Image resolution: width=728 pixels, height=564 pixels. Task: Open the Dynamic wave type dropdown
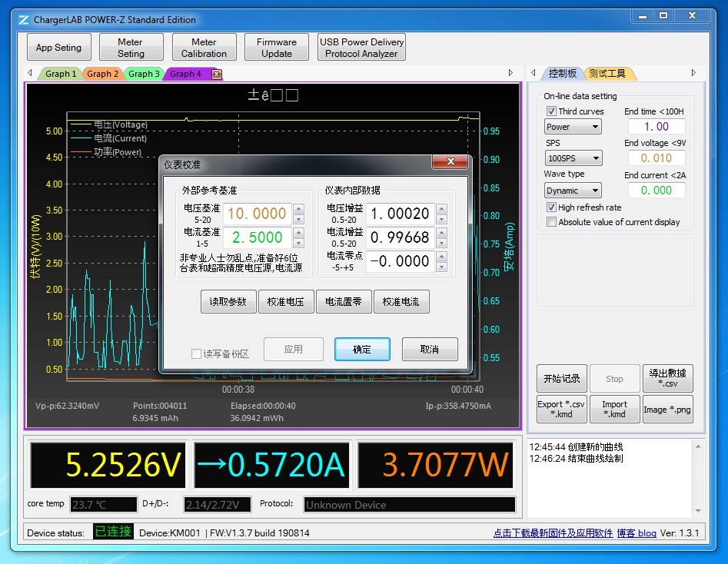pyautogui.click(x=573, y=191)
